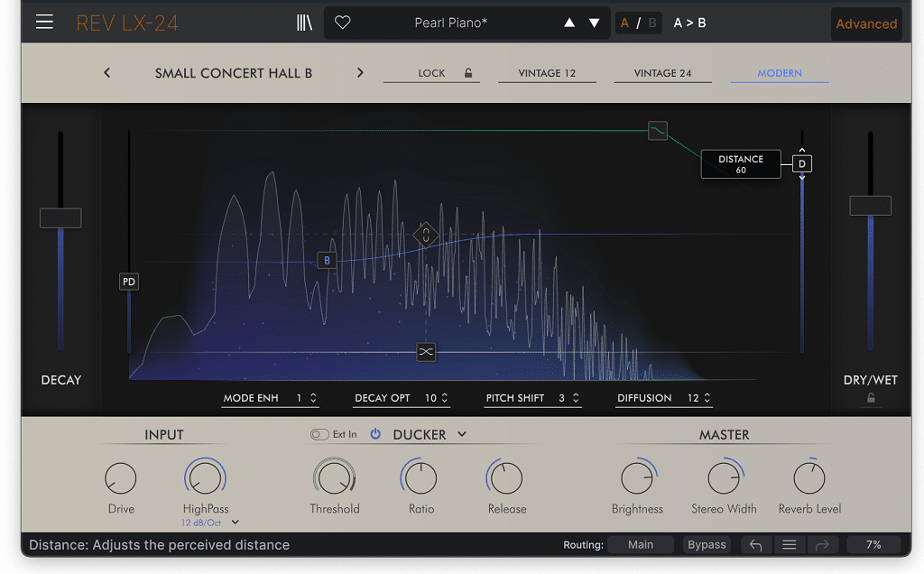Image resolution: width=924 pixels, height=574 pixels.
Task: Click the DECAY slider handle
Action: pyautogui.click(x=60, y=218)
